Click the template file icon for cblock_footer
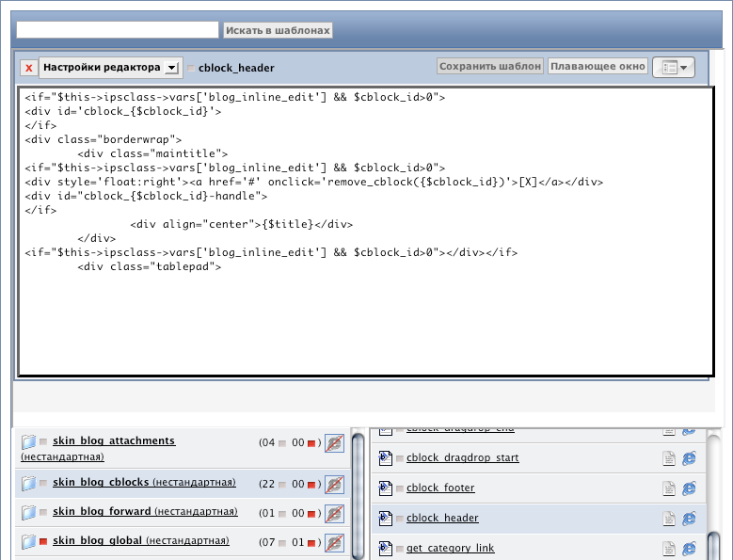Image resolution: width=733 pixels, height=560 pixels. point(385,488)
